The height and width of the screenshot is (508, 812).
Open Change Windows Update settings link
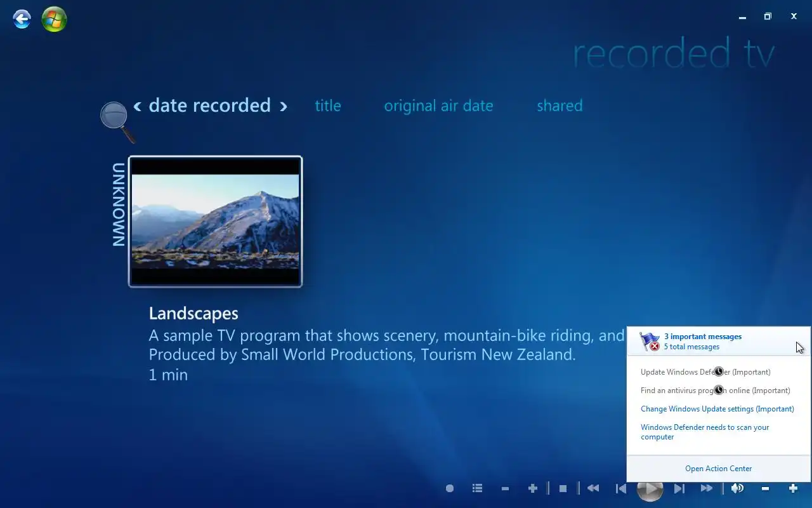(717, 409)
